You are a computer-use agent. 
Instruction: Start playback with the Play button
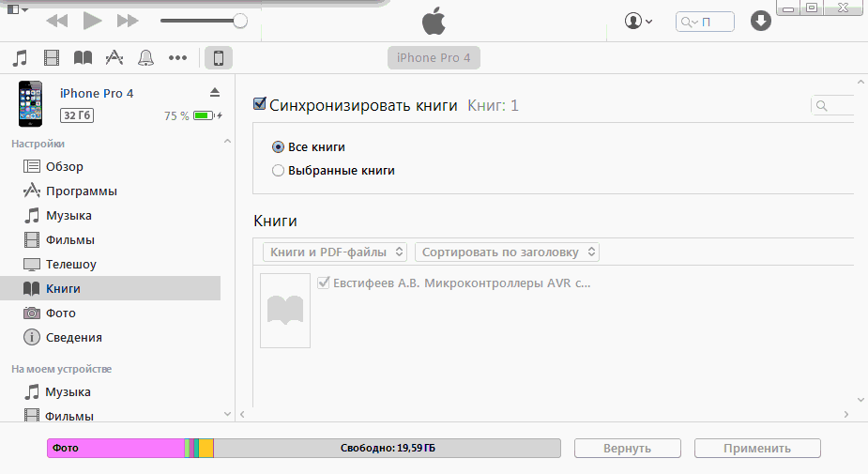[93, 21]
